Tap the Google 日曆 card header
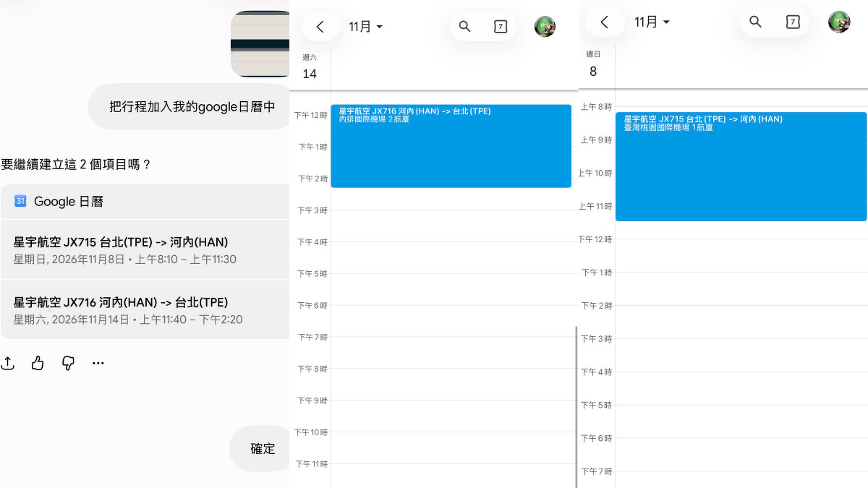Image resolution: width=868 pixels, height=488 pixels. click(145, 202)
